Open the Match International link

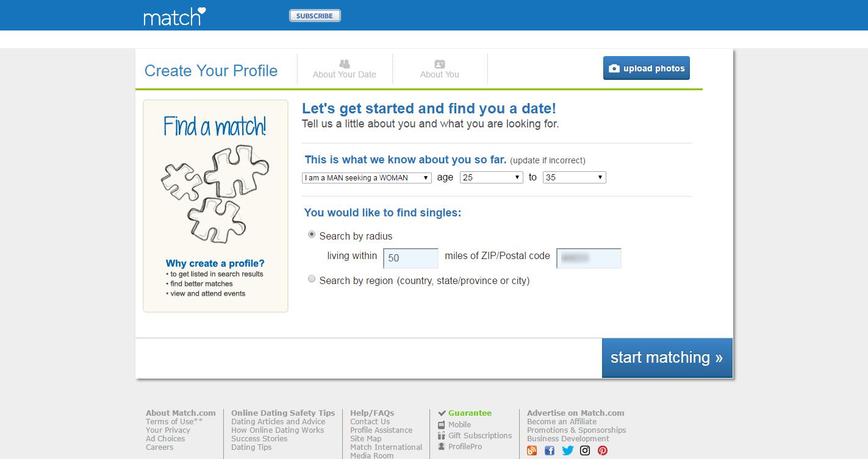(386, 447)
